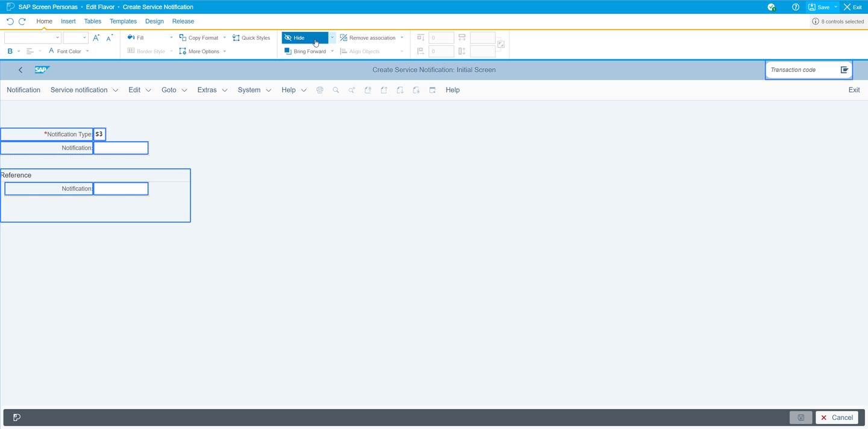Open the text alignment icon
Image resolution: width=868 pixels, height=429 pixels.
point(30,51)
